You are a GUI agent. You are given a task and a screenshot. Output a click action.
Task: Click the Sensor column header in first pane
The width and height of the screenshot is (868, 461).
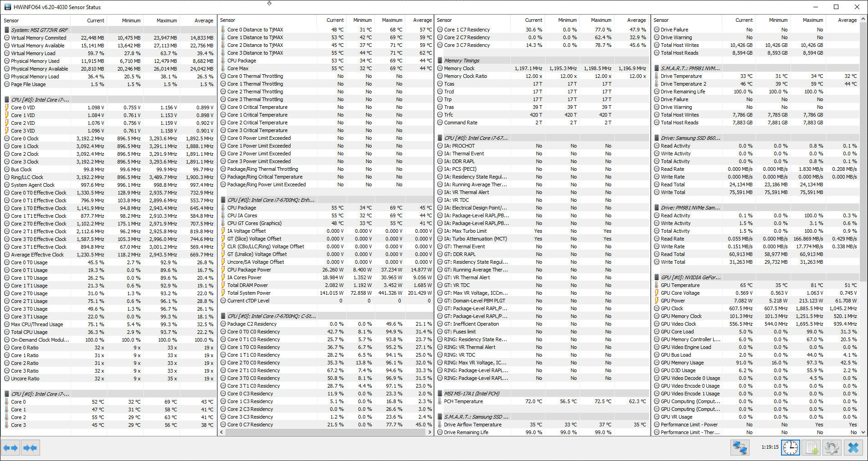36,20
